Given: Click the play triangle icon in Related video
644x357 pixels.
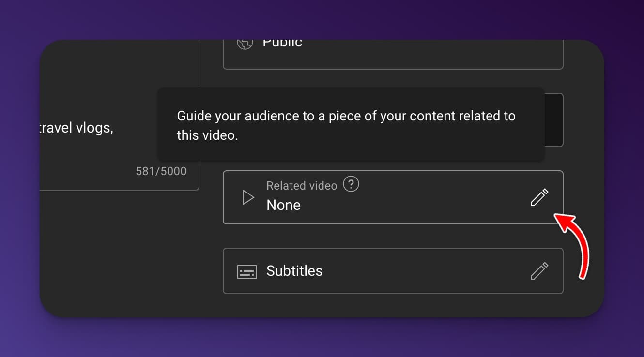Looking at the screenshot, I should click(x=248, y=197).
